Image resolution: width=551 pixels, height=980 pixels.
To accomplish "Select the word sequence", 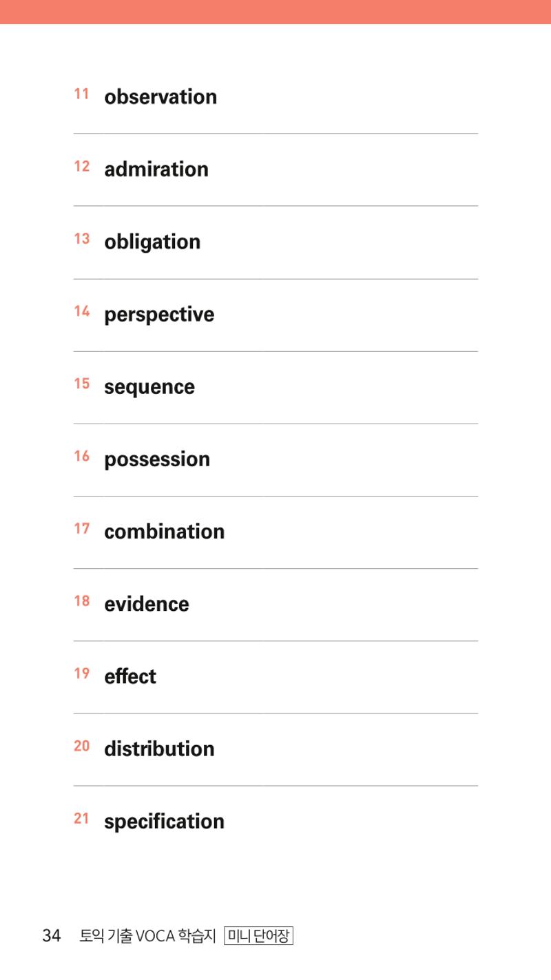I will [149, 388].
